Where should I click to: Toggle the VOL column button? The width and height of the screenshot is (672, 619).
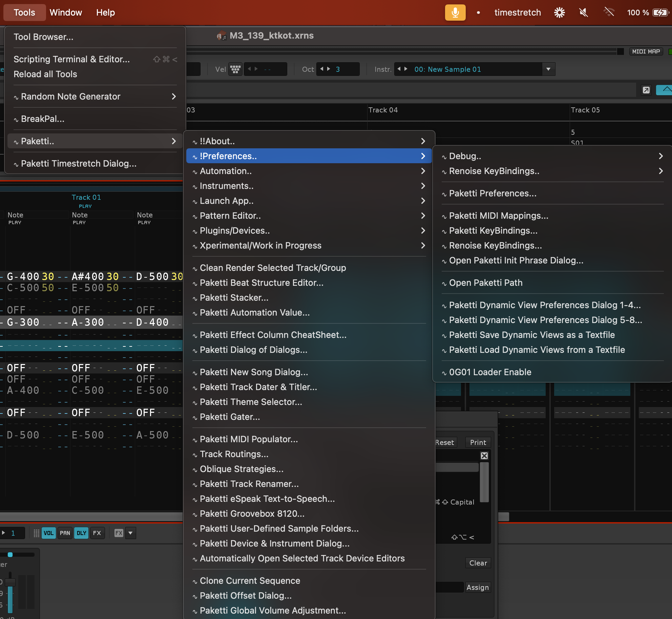coord(48,533)
